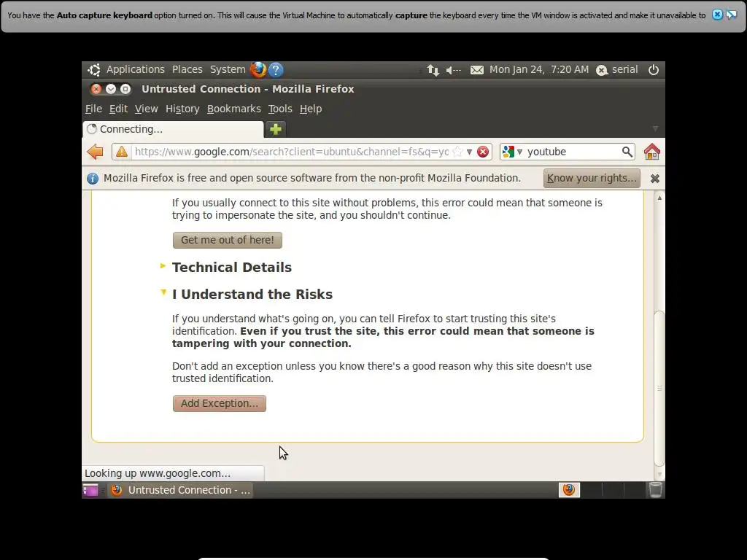This screenshot has height=560, width=747.
Task: Open the Trash icon in bottom panel
Action: coord(656,489)
